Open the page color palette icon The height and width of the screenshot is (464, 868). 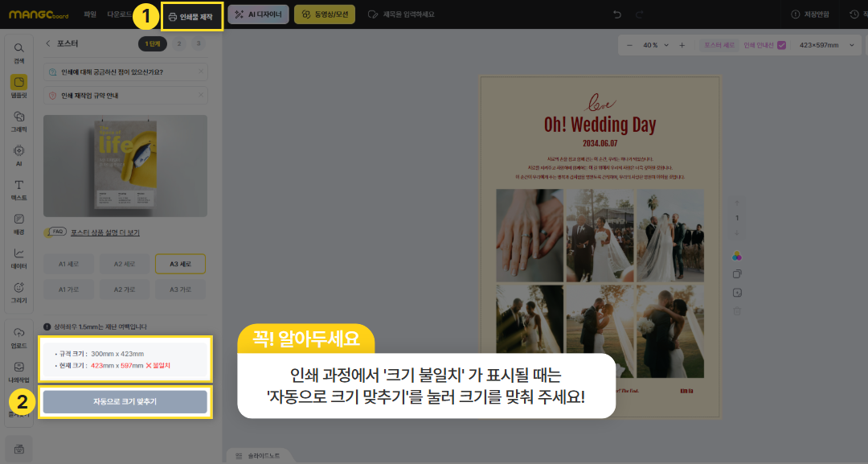point(737,256)
